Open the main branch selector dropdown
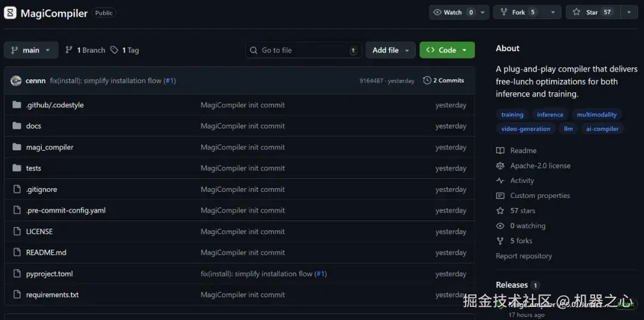Viewport: 644px width, 320px height. 31,50
